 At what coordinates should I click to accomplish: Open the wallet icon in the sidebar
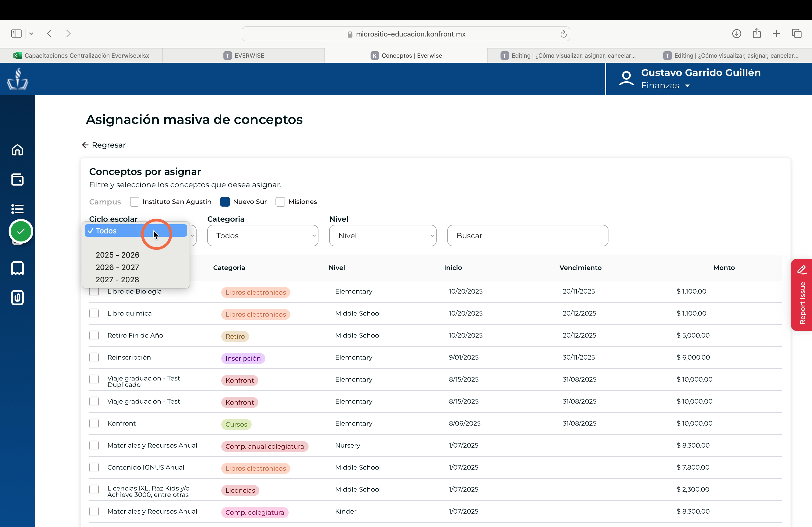coord(17,180)
